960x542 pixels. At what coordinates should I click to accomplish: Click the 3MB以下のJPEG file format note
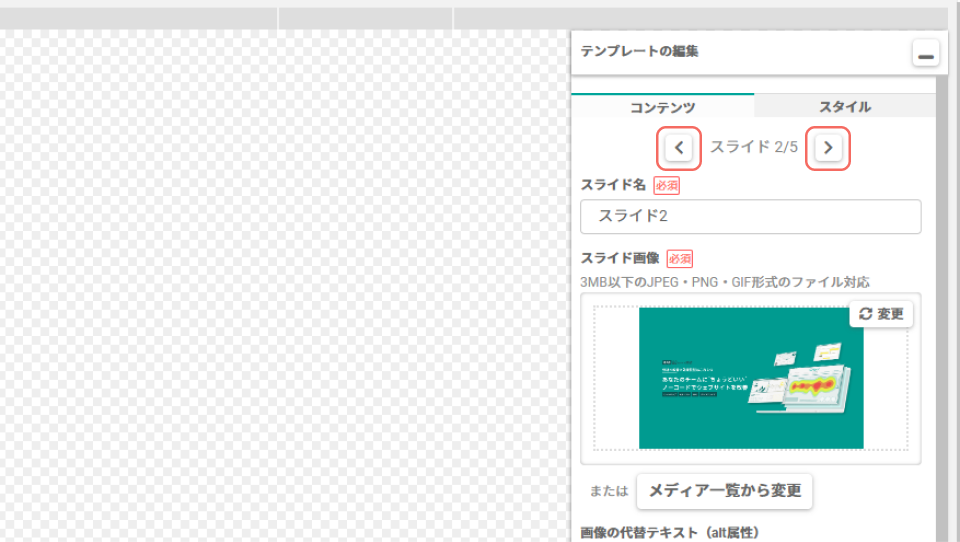(x=725, y=282)
